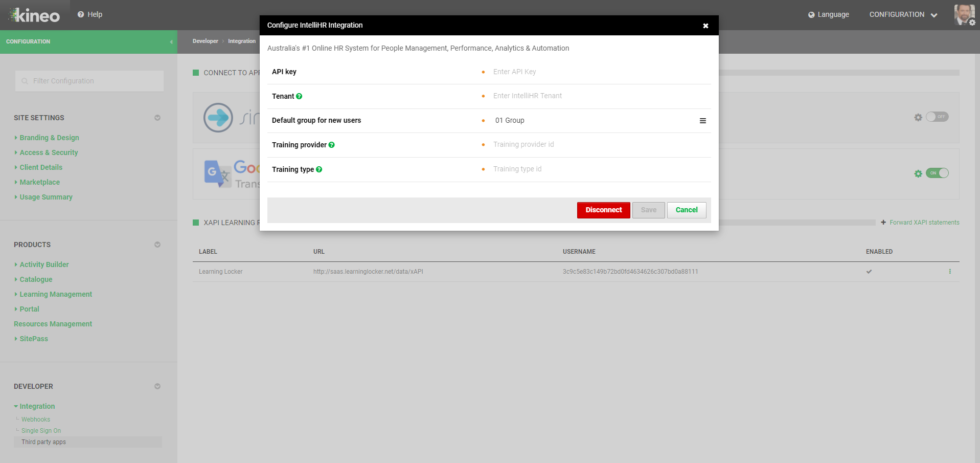Open green gear settings for Google Translate
The image size is (980, 463).
click(x=918, y=173)
